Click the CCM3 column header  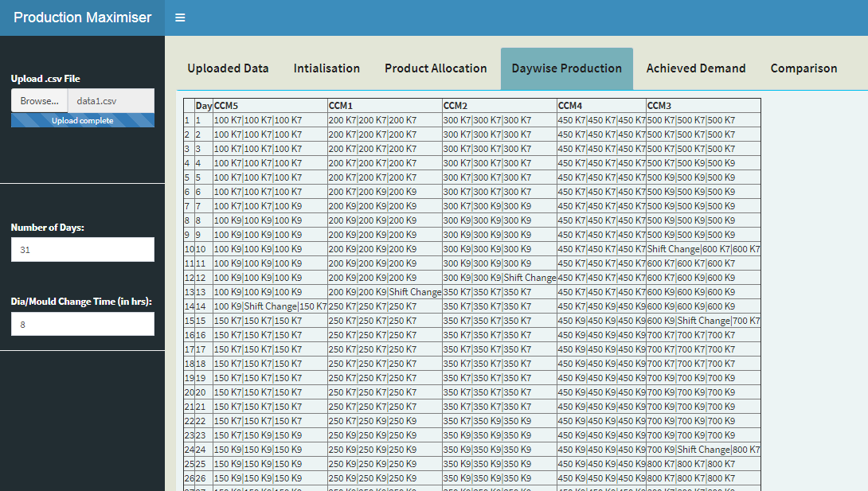click(x=659, y=106)
